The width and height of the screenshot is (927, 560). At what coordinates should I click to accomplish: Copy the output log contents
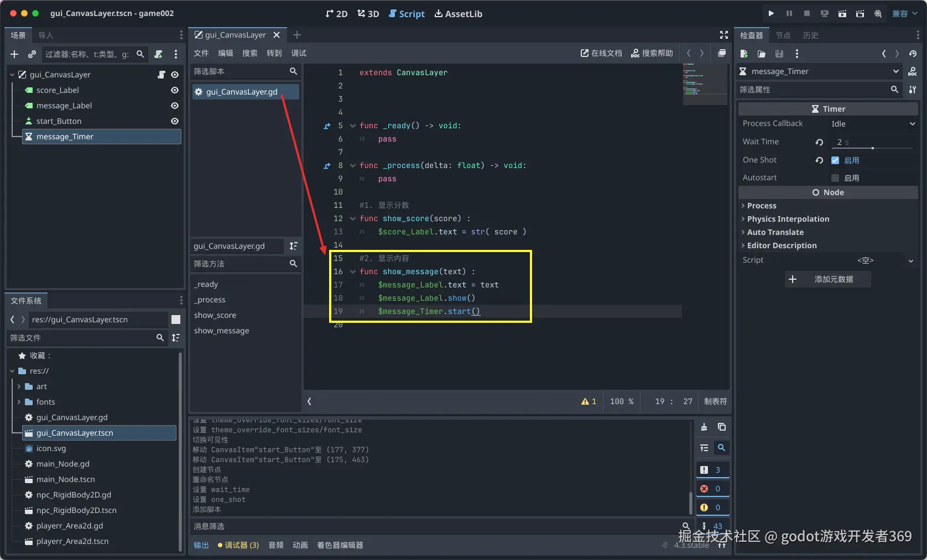tap(722, 427)
